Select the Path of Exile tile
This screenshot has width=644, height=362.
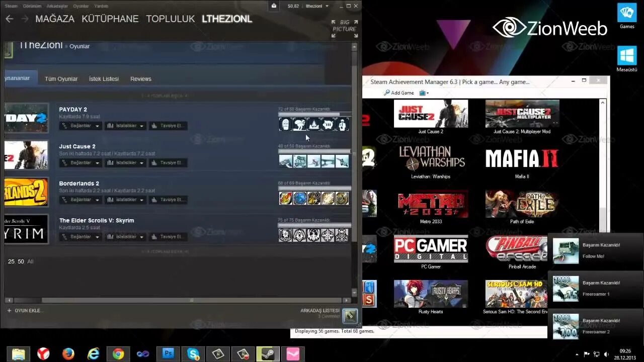pyautogui.click(x=522, y=207)
